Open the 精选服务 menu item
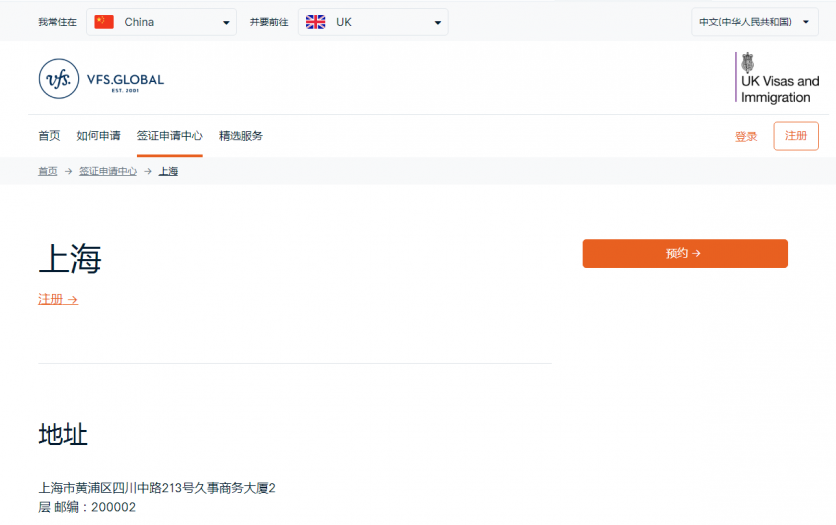 tap(240, 136)
